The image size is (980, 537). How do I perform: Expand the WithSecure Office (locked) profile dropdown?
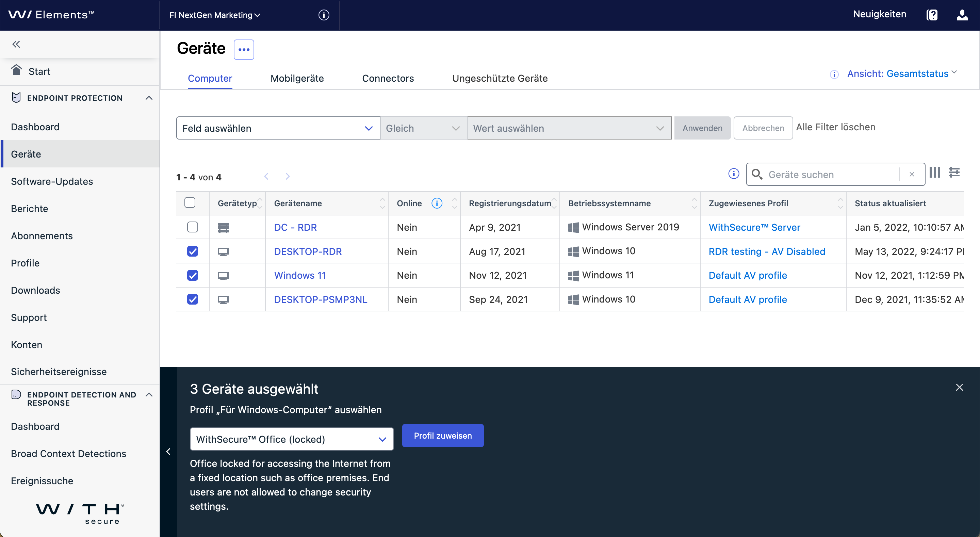coord(291,439)
